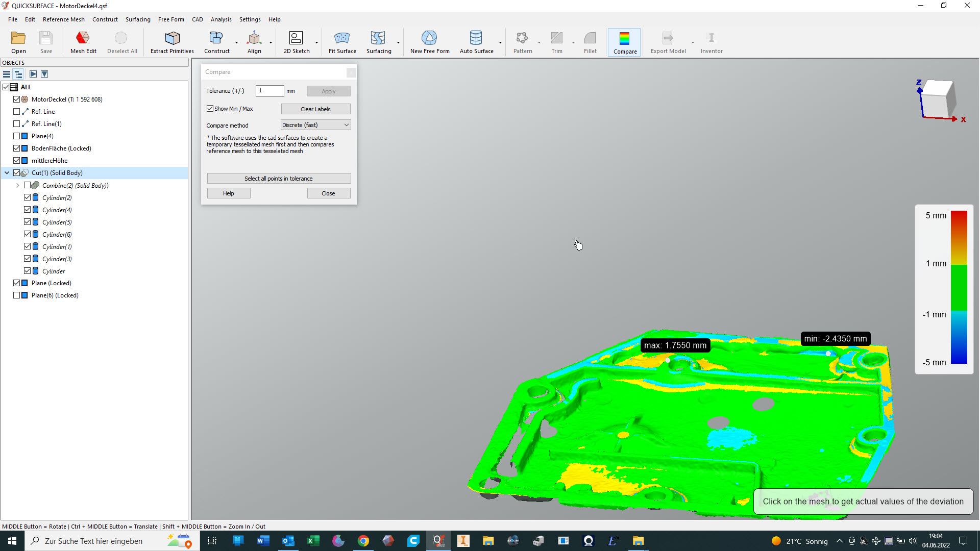Image resolution: width=980 pixels, height=551 pixels.
Task: Click Select all points in tolerance
Action: coord(279,179)
